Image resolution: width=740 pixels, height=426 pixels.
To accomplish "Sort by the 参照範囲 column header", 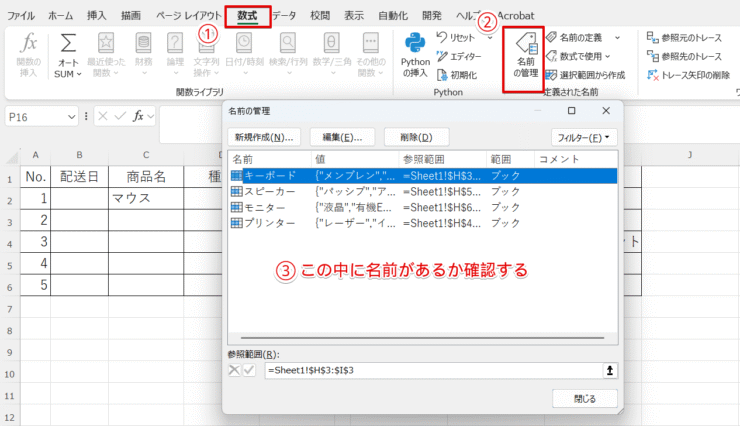I will (x=443, y=159).
